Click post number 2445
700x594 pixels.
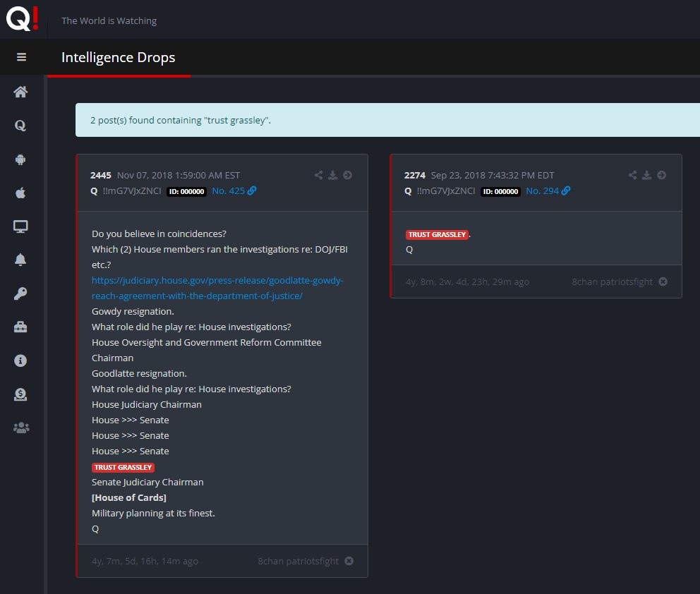(x=100, y=176)
